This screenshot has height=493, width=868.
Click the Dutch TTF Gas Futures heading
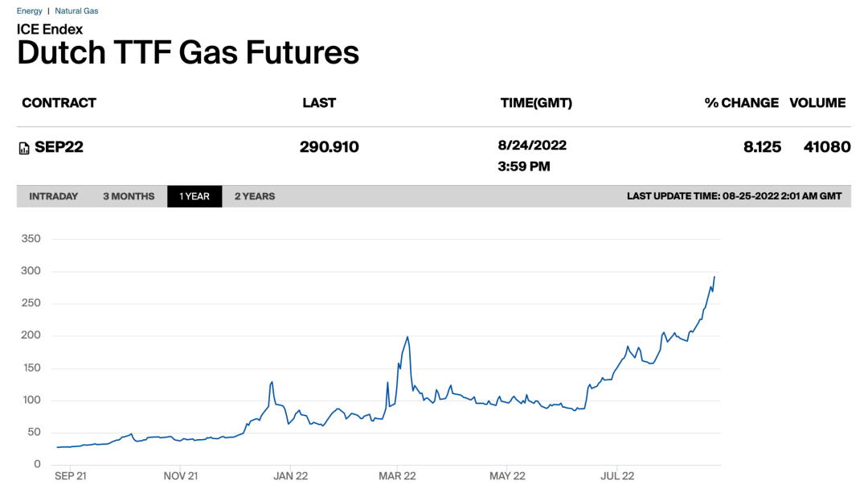click(188, 52)
